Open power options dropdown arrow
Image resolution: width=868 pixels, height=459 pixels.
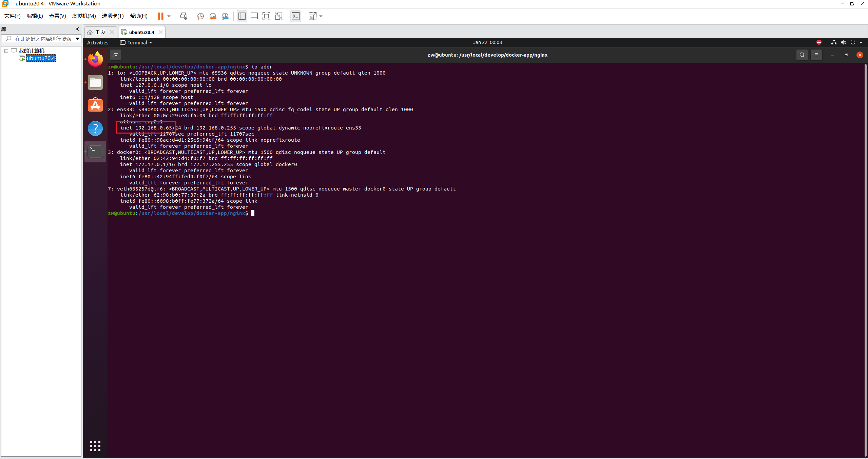pyautogui.click(x=169, y=16)
